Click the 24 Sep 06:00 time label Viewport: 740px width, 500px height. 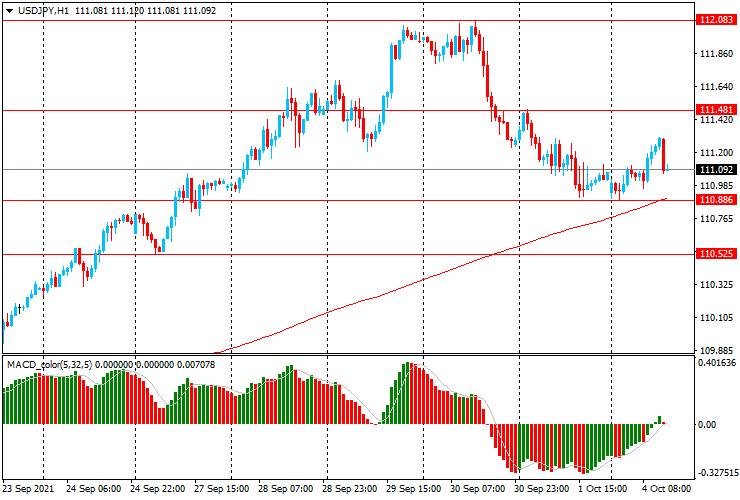pos(93,489)
